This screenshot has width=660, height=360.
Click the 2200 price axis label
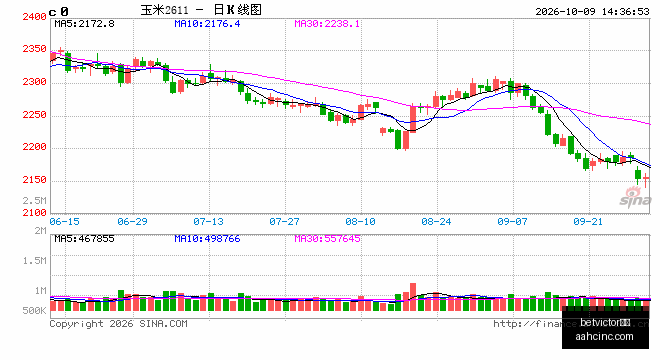(35, 147)
